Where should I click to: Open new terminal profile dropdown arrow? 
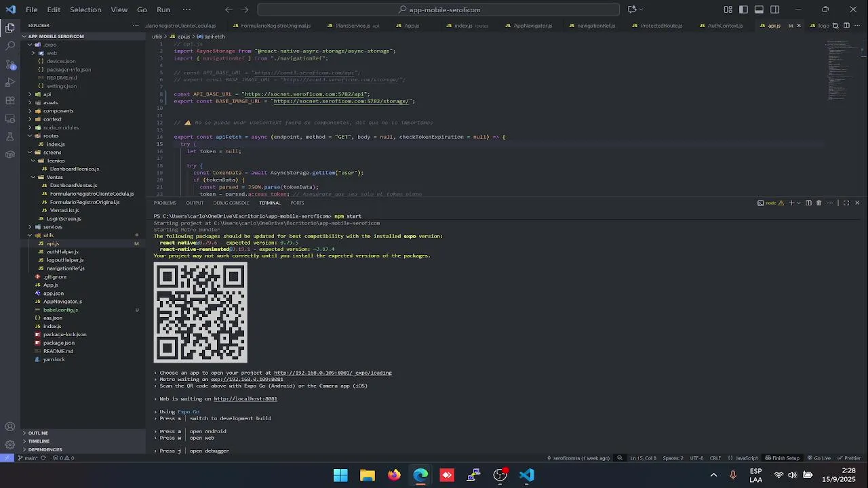(x=798, y=203)
